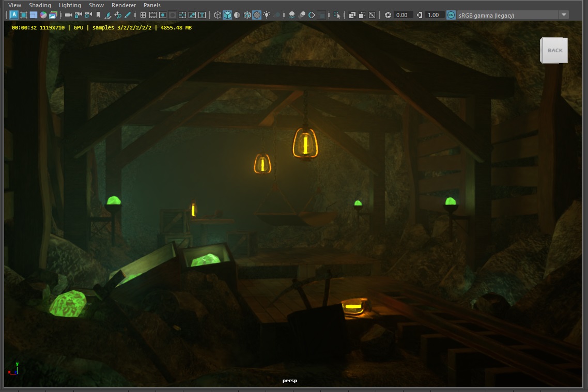The image size is (588, 392).
Task: Click the gamma value field 1.00
Action: click(x=434, y=15)
